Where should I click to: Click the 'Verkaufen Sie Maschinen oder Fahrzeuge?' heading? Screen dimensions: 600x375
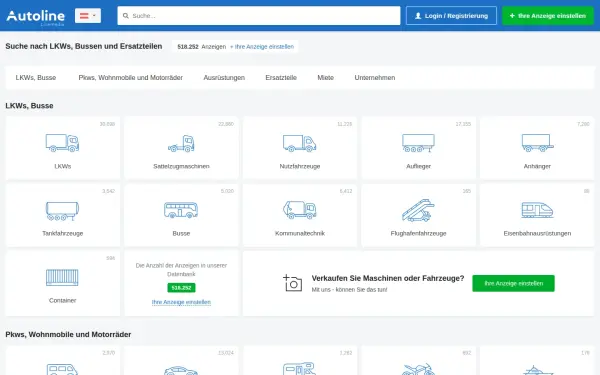[388, 278]
